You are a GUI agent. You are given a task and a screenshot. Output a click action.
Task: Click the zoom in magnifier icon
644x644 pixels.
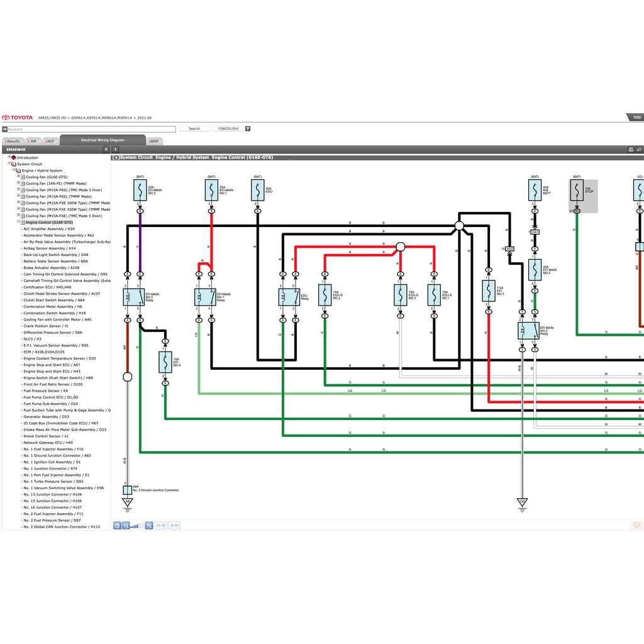(149, 525)
